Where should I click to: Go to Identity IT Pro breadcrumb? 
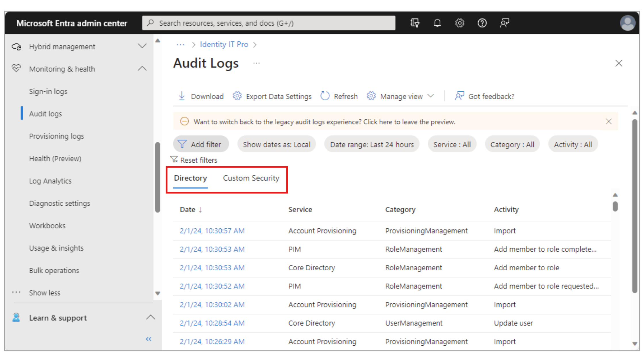(x=224, y=45)
